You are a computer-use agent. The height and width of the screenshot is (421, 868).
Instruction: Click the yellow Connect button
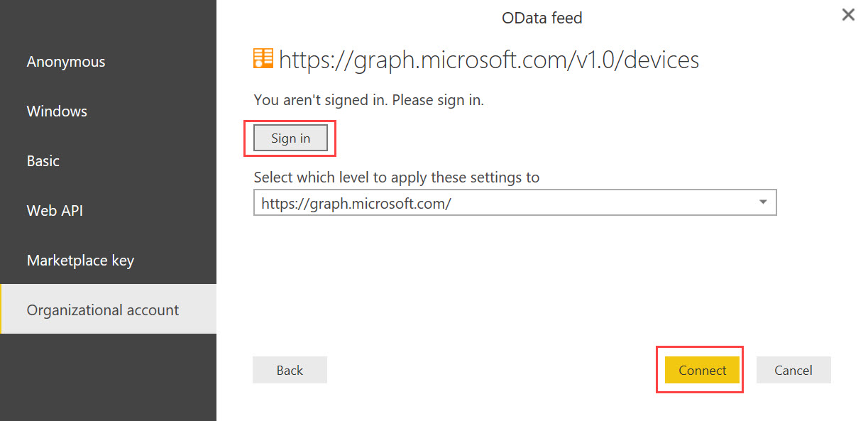[703, 370]
